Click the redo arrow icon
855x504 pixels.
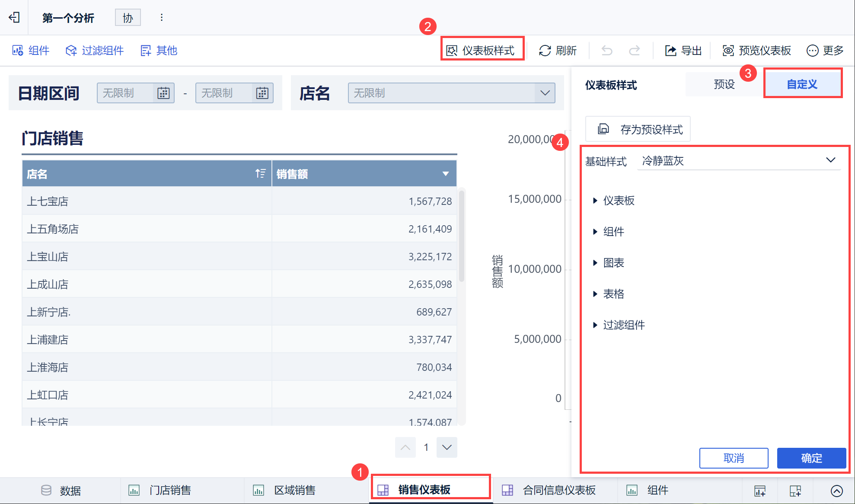click(634, 51)
